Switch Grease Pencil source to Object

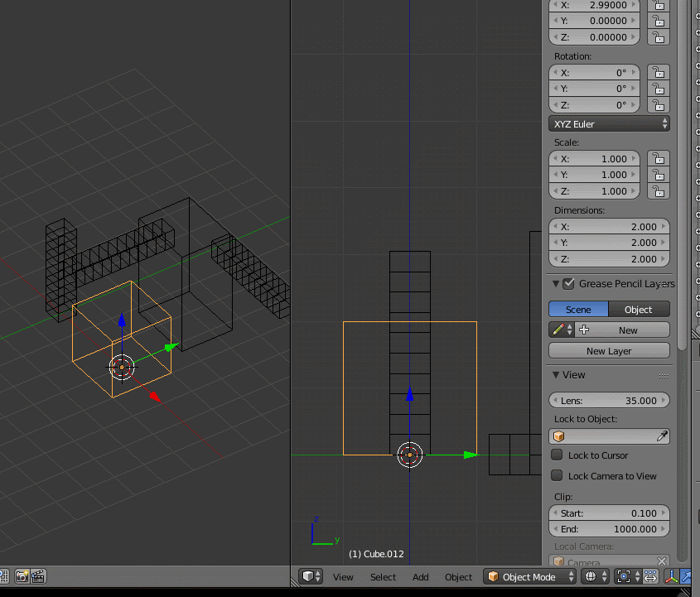pos(640,309)
